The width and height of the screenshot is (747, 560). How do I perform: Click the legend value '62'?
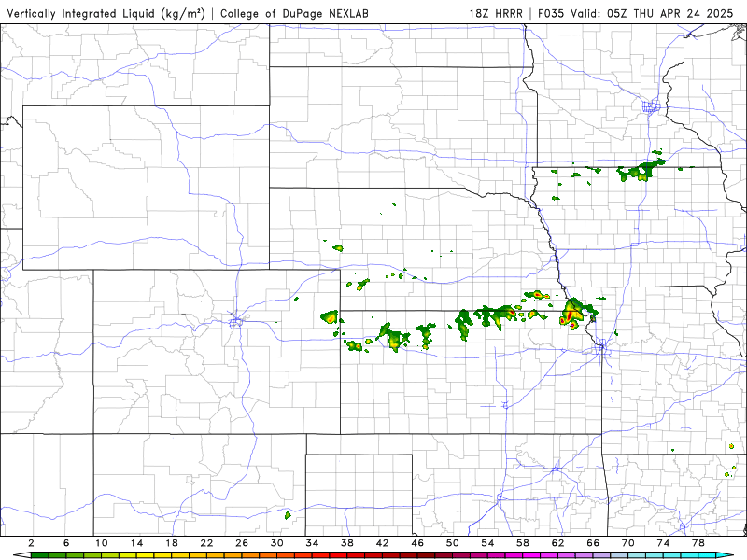point(557,543)
